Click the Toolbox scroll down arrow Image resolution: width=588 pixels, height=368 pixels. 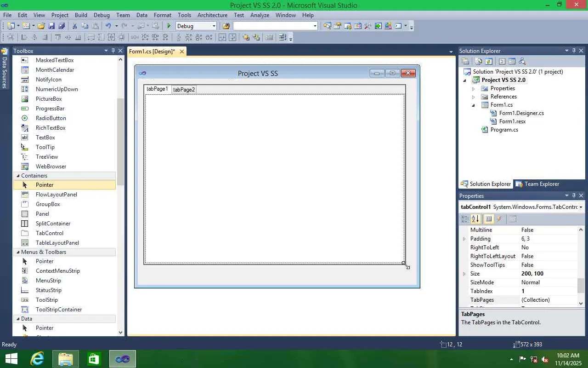[x=120, y=332]
